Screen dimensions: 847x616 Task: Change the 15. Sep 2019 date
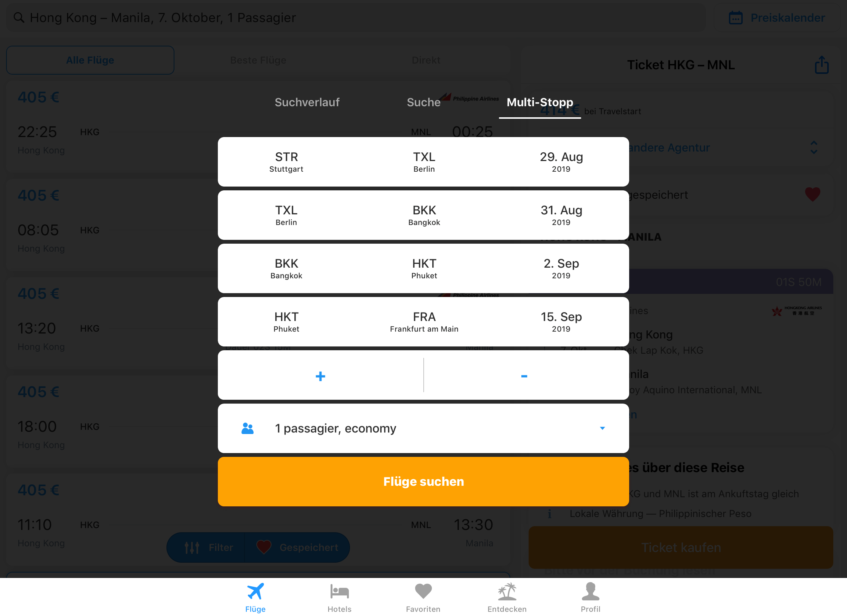pyautogui.click(x=561, y=322)
